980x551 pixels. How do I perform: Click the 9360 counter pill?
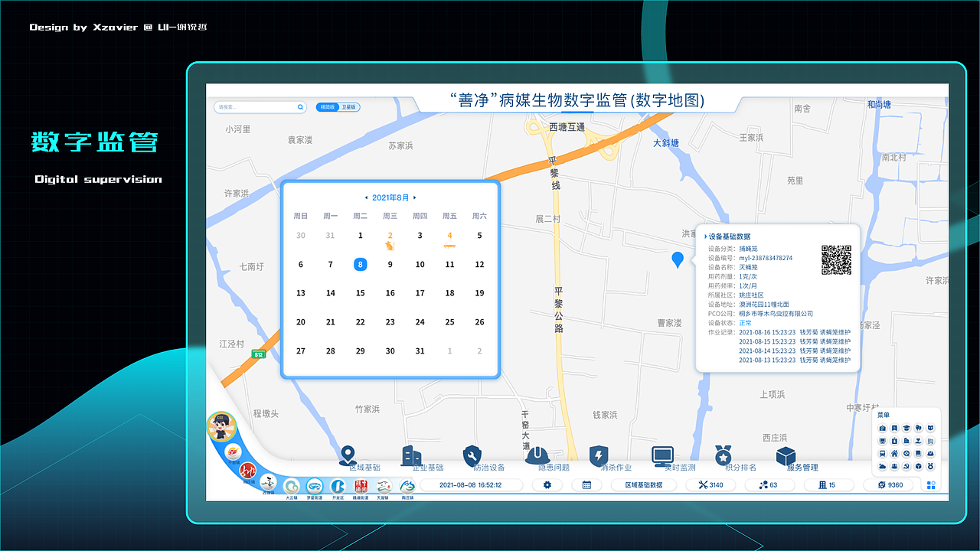890,485
